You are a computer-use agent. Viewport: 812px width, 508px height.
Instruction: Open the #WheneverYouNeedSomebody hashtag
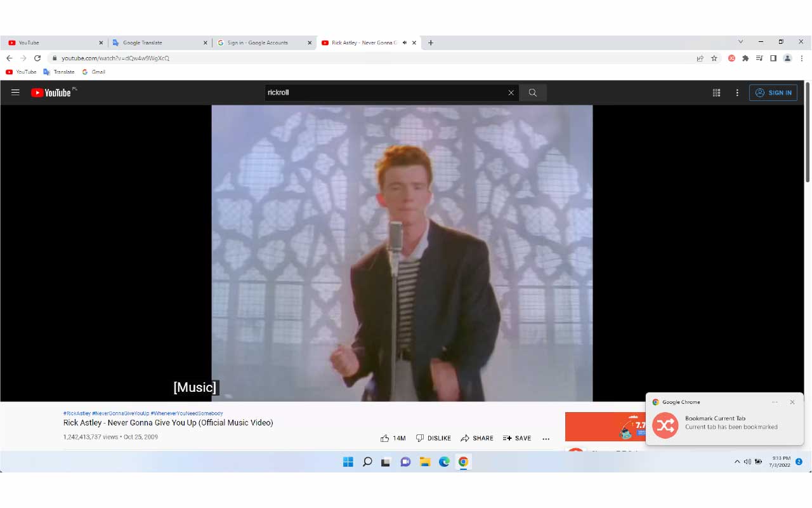(187, 413)
